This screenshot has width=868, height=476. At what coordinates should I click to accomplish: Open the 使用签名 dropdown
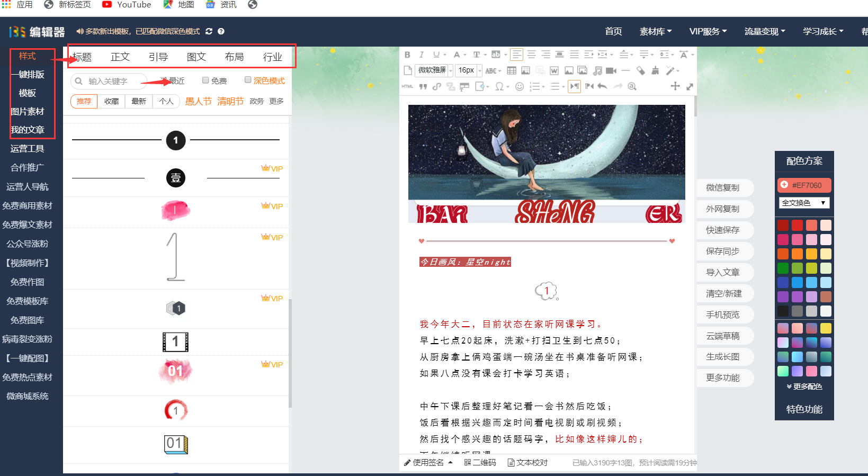[428, 462]
